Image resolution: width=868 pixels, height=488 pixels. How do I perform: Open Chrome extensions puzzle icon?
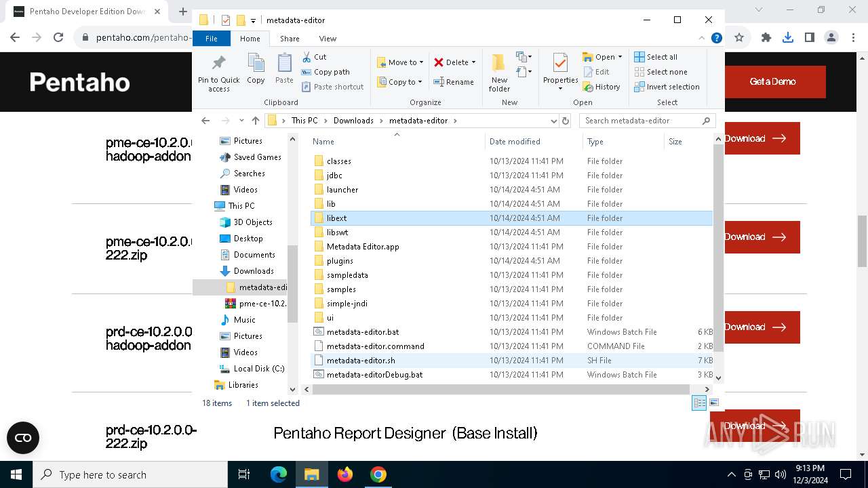pyautogui.click(x=766, y=37)
